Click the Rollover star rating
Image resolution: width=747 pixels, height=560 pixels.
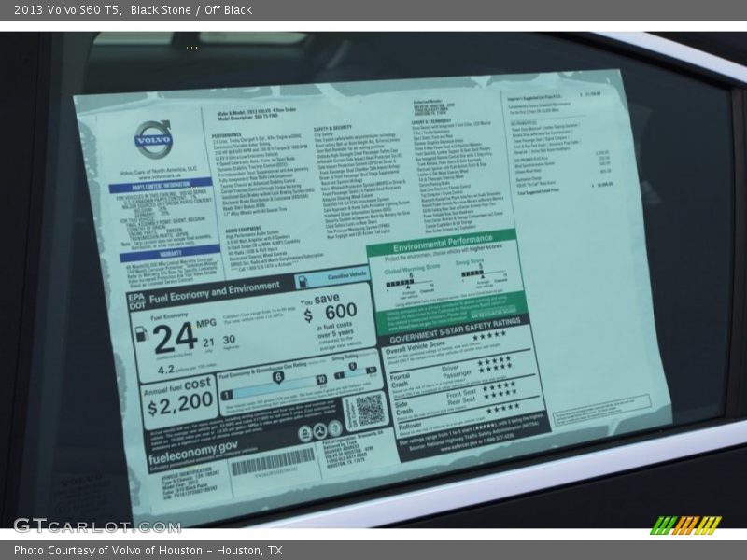[503, 408]
